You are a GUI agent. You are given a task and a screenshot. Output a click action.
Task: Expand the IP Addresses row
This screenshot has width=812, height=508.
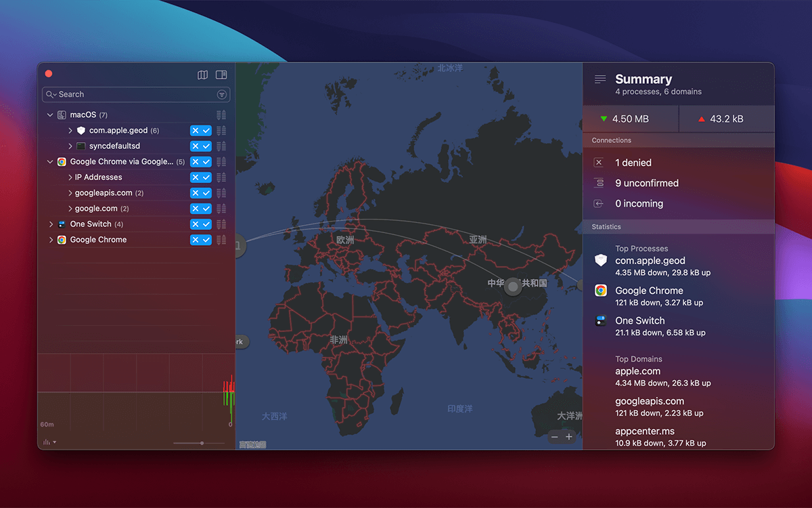point(70,177)
